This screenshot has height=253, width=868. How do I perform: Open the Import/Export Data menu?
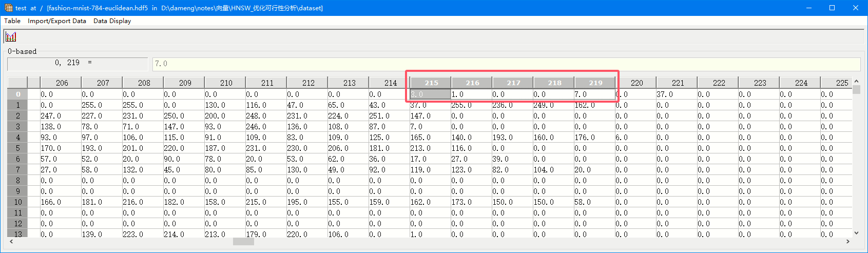click(57, 21)
